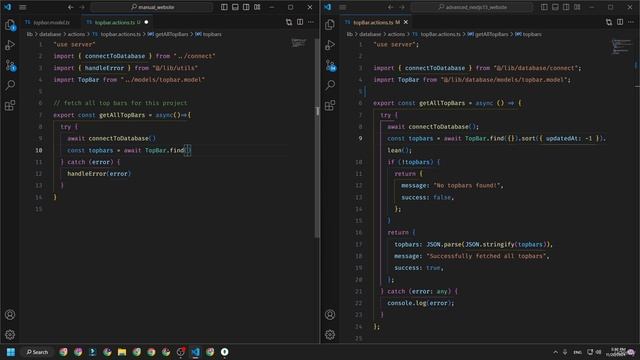The width and height of the screenshot is (640, 360).
Task: Open Explorer in the advanced_nextjs13_website window
Action: point(330,25)
